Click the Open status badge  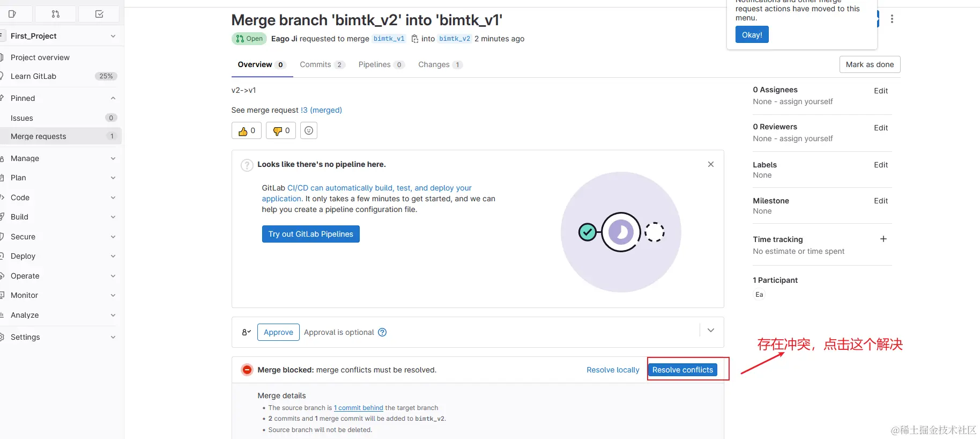[249, 39]
